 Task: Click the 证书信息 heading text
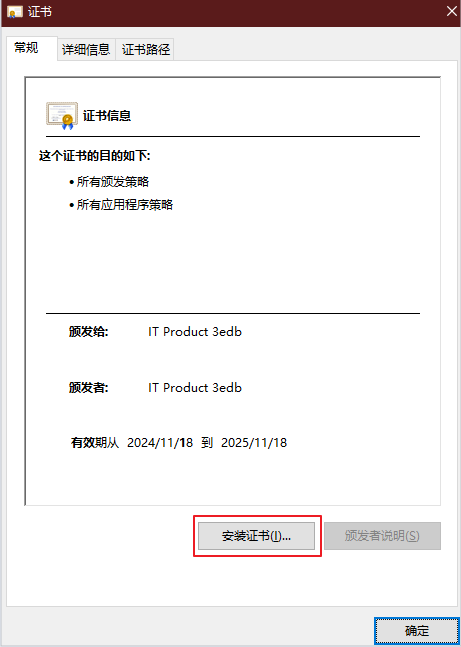point(107,116)
